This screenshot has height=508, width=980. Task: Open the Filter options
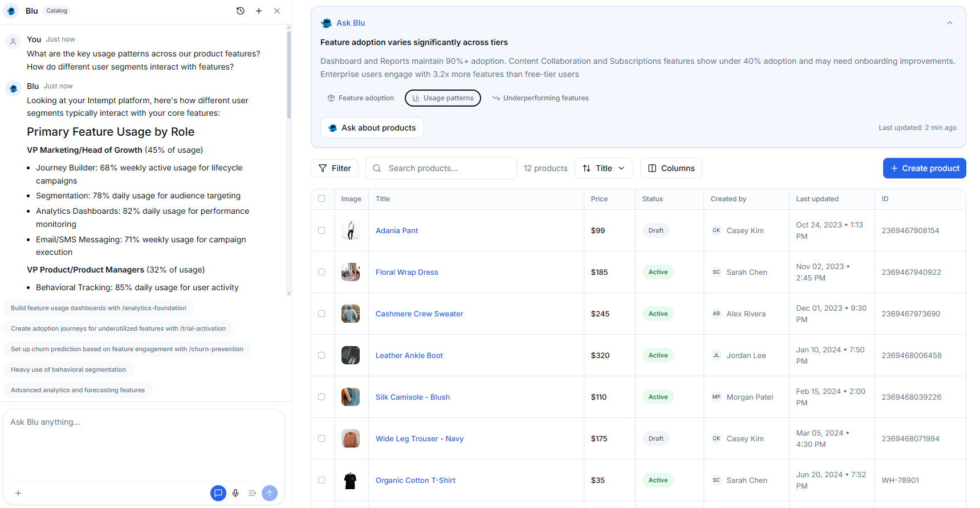(335, 168)
